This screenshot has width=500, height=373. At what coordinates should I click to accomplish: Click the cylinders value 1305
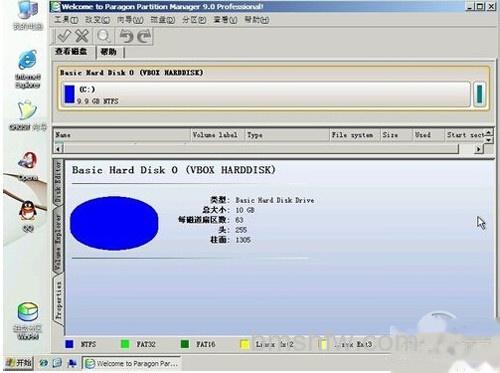click(x=243, y=240)
